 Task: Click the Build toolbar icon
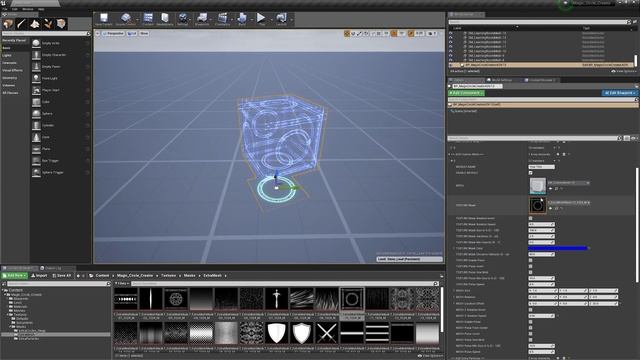click(242, 19)
